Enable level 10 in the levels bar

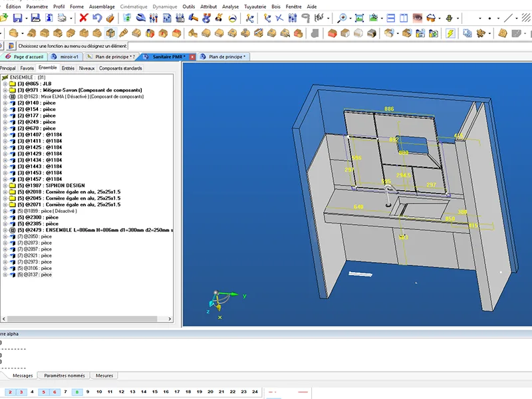click(x=99, y=392)
